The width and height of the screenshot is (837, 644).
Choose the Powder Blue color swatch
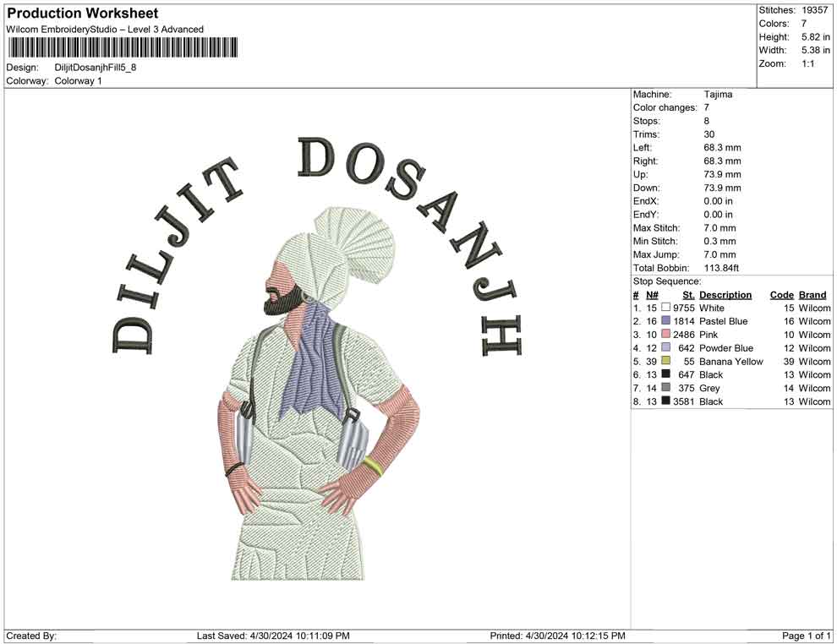[665, 347]
